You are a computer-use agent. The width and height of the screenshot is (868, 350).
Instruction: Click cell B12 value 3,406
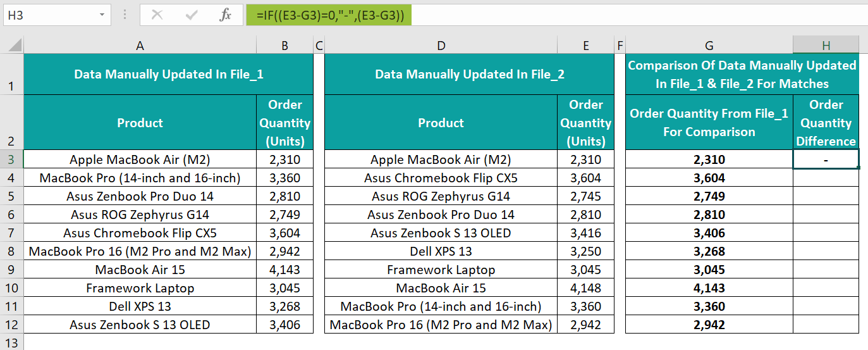click(x=285, y=325)
